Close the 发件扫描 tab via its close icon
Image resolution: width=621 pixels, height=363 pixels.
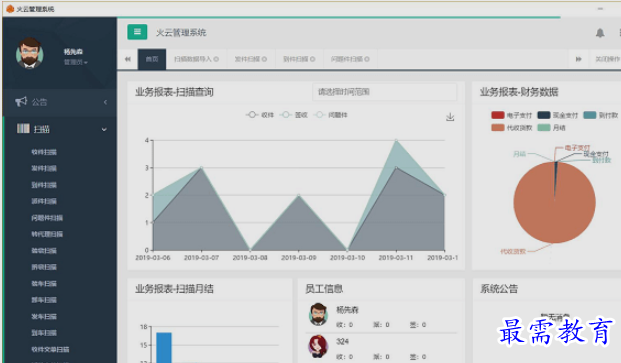(x=265, y=59)
